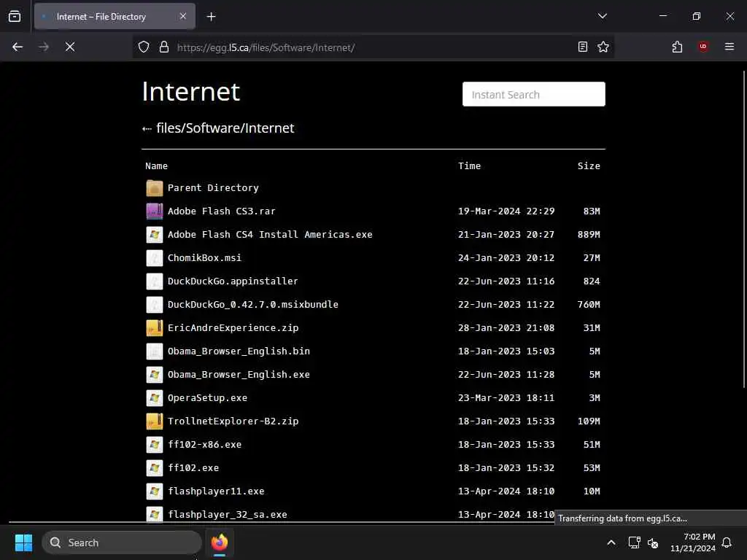Click the file icon beside ChomikBox.msi
The height and width of the screenshot is (560, 747).
tap(155, 258)
